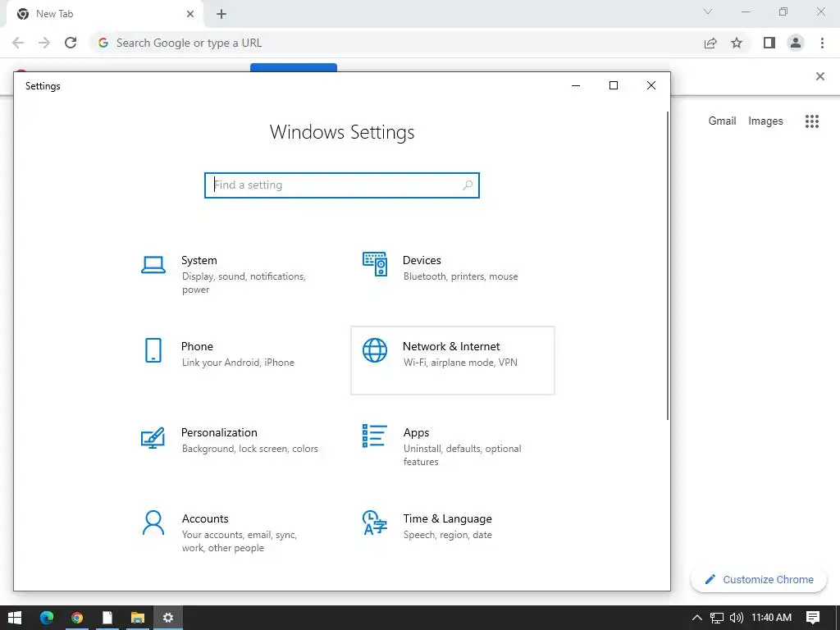
Task: Click the magnifier icon in Find a setting
Action: pyautogui.click(x=468, y=185)
